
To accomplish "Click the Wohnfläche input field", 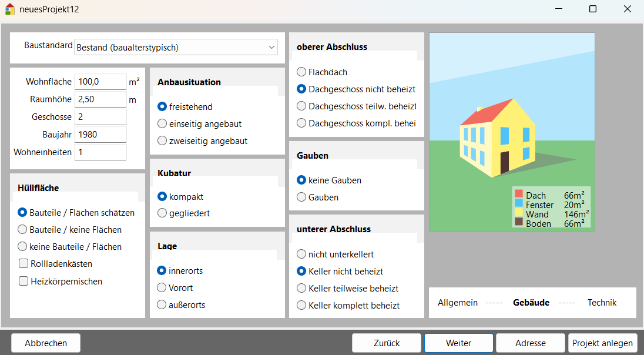I will click(100, 82).
